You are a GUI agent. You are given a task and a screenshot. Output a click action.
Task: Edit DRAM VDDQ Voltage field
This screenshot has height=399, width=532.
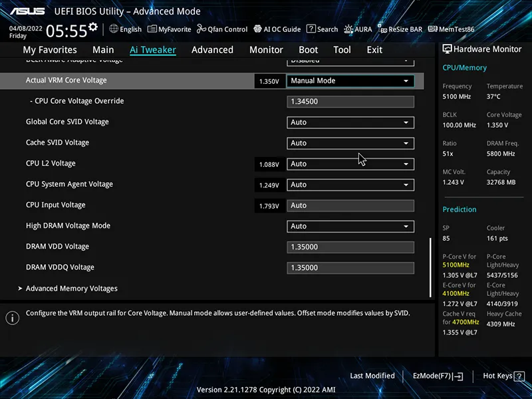350,268
